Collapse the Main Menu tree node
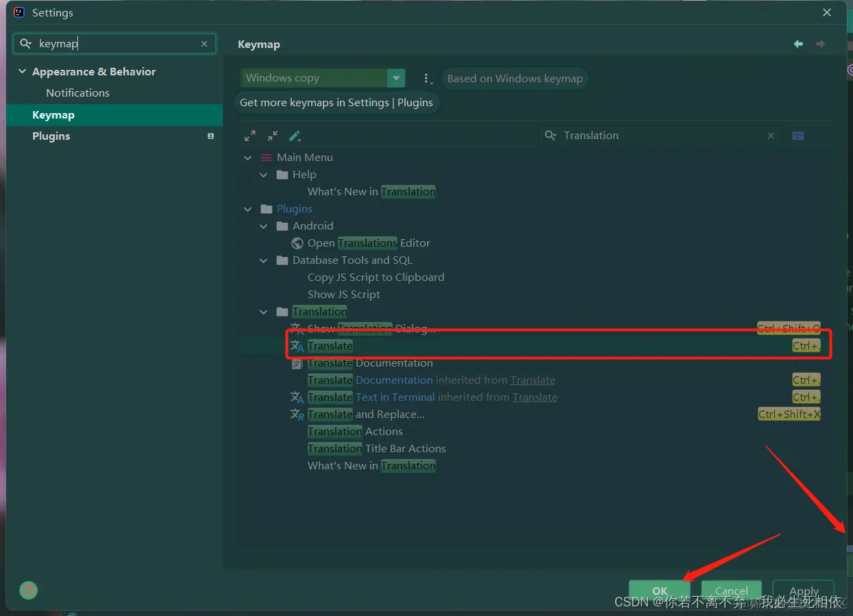This screenshot has height=616, width=853. click(248, 158)
